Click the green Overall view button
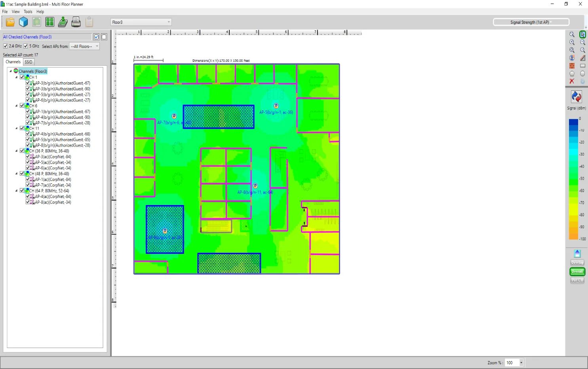The height and width of the screenshot is (369, 588). [577, 272]
